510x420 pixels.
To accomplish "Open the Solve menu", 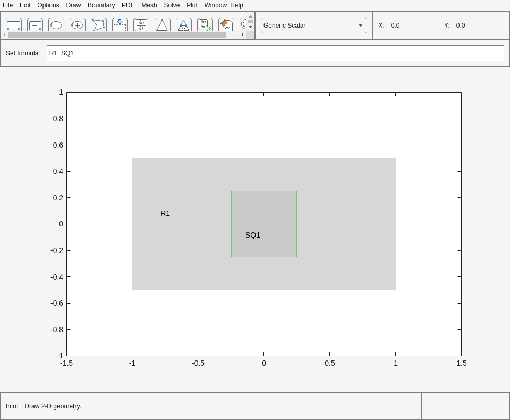I will (172, 5).
